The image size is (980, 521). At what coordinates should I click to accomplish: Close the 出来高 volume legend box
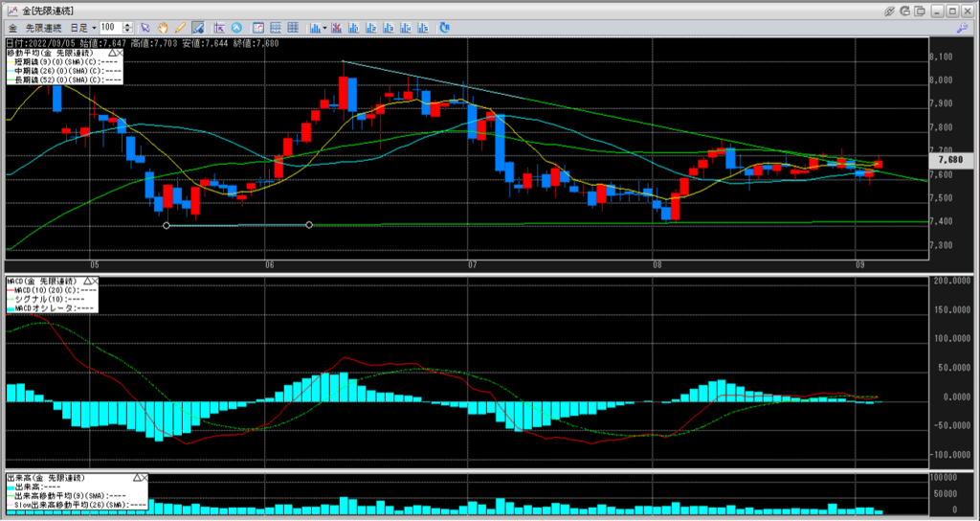[144, 478]
